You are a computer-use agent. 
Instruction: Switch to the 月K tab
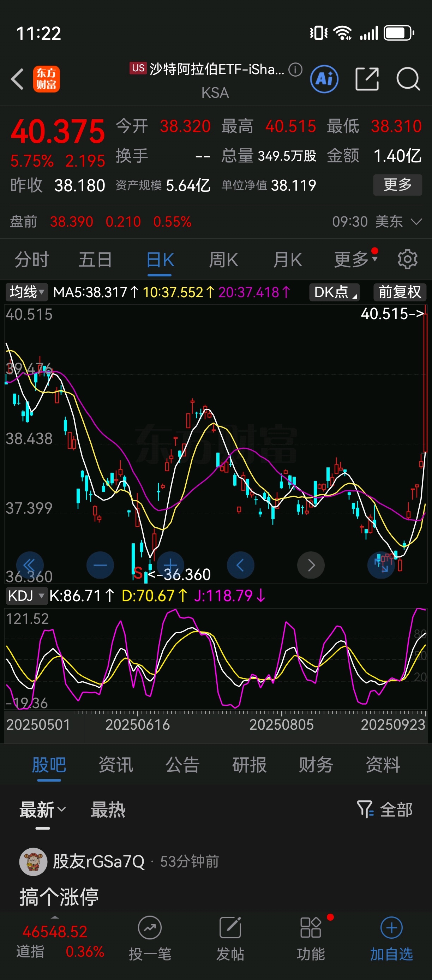pos(288,259)
